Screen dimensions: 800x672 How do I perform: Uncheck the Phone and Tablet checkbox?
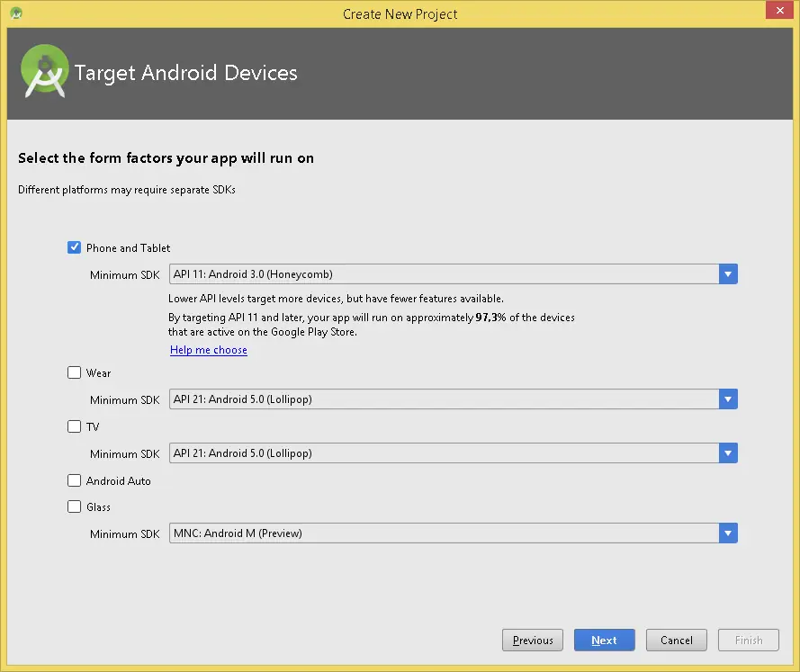pyautogui.click(x=74, y=247)
